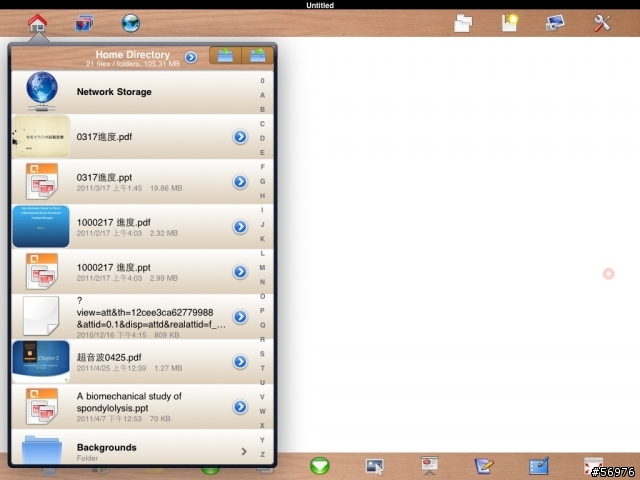The height and width of the screenshot is (480, 640).
Task: Open the wrench and screwdriver settings icon
Action: pyautogui.click(x=602, y=23)
